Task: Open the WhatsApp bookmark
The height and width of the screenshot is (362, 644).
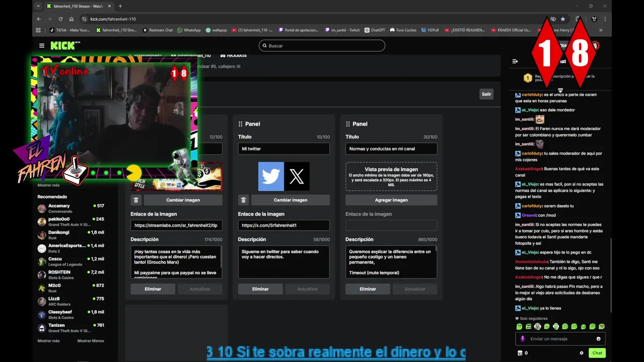Action: click(189, 30)
